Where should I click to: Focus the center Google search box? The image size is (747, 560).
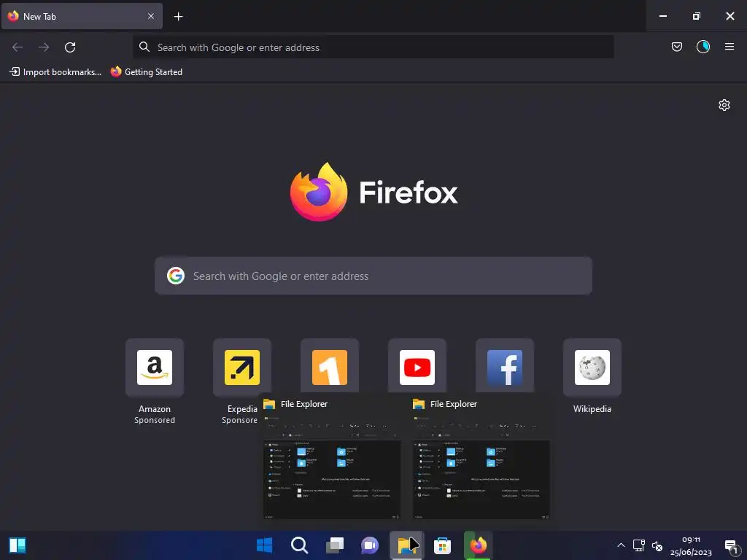[373, 276]
